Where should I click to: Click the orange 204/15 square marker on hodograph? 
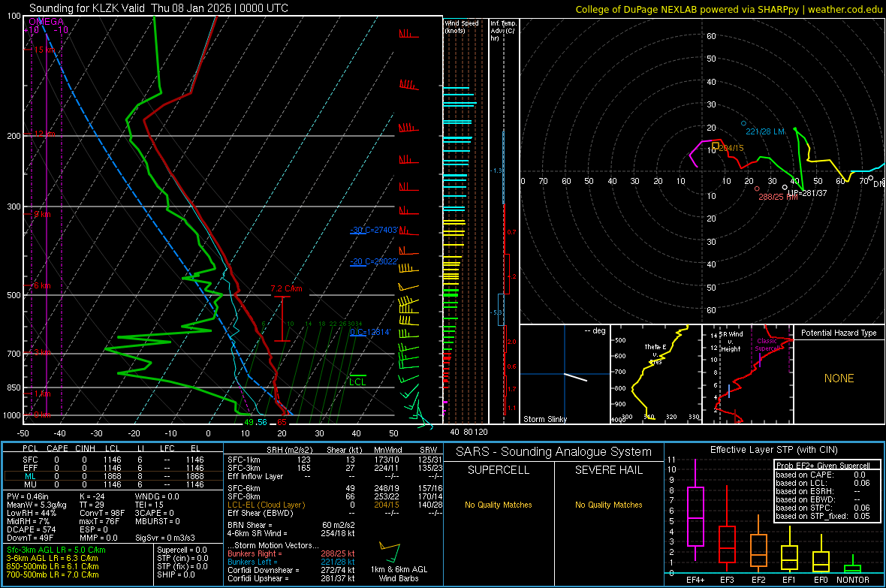(x=716, y=146)
